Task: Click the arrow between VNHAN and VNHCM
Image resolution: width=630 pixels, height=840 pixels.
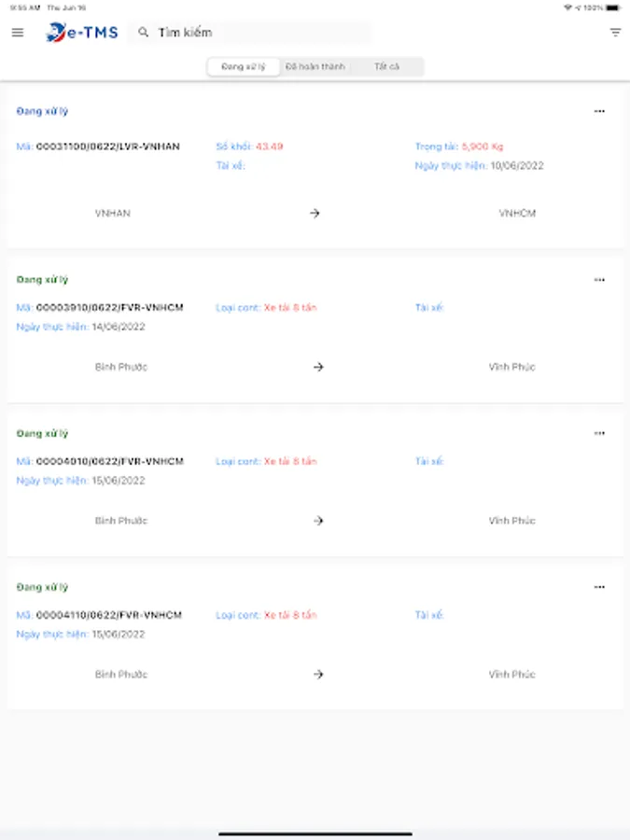Action: coord(315,214)
